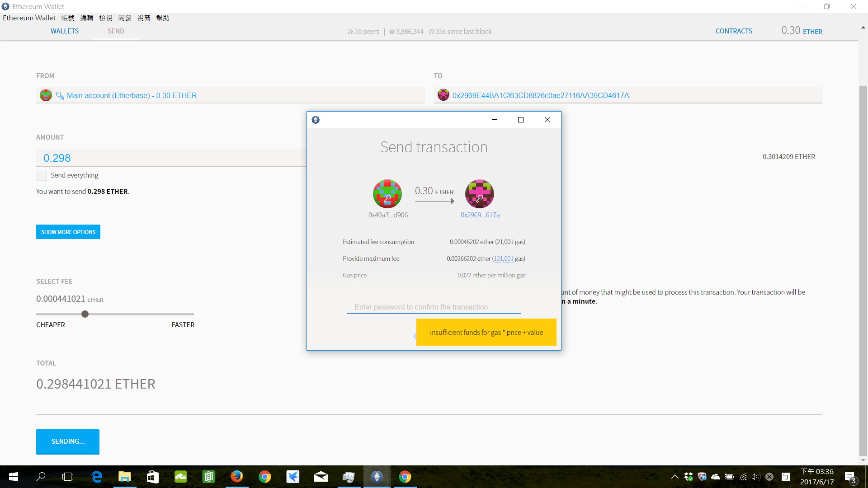Image resolution: width=868 pixels, height=488 pixels.
Task: Click CONTRACTS tab on top right
Action: point(733,31)
